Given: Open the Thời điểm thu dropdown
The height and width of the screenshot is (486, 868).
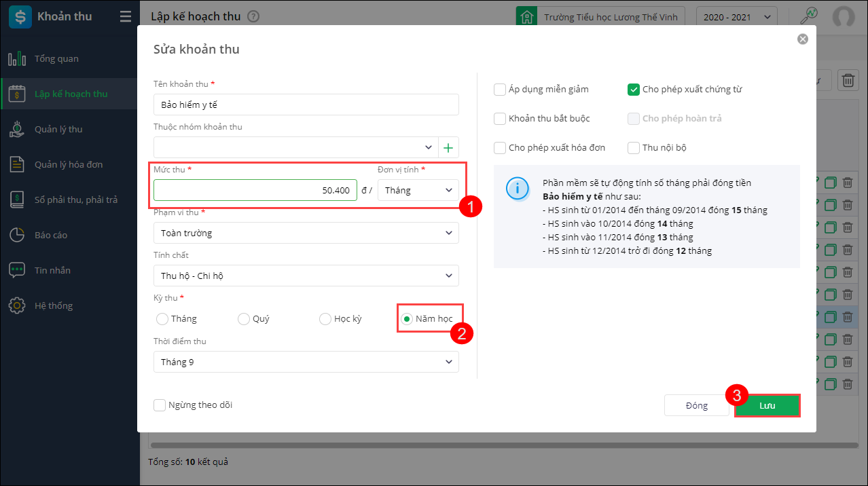Looking at the screenshot, I should tap(306, 362).
